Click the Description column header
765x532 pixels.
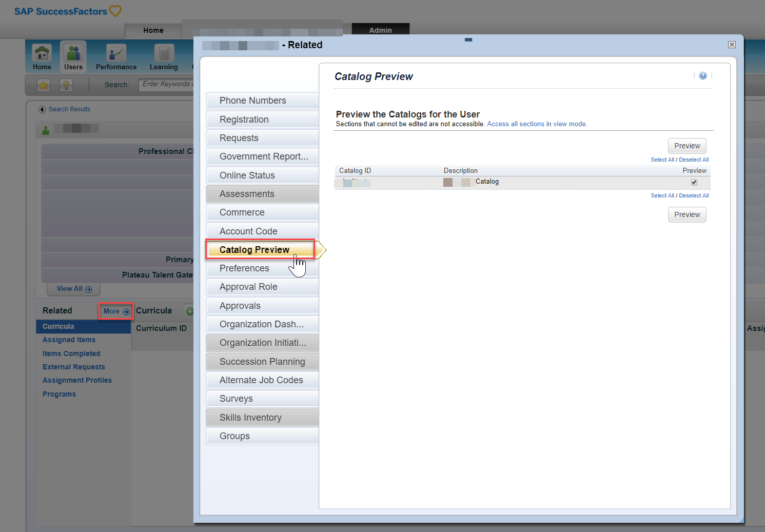pyautogui.click(x=461, y=171)
